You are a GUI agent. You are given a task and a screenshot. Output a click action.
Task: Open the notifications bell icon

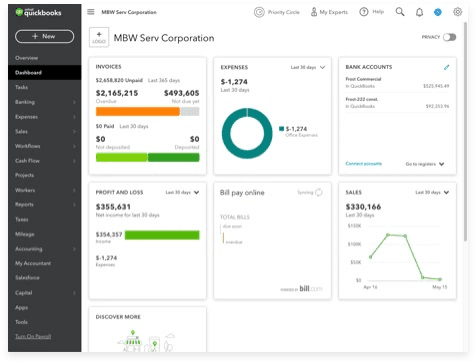[419, 12]
